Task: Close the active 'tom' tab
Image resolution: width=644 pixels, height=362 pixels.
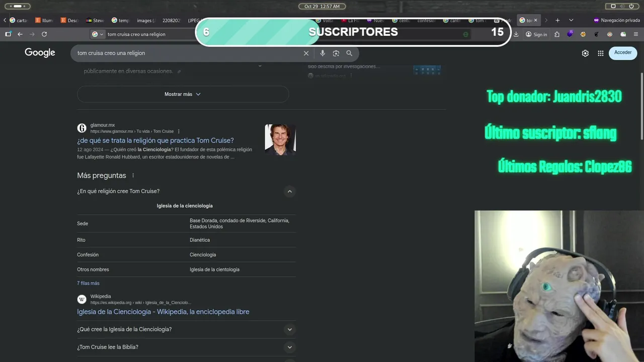Action: [x=535, y=20]
